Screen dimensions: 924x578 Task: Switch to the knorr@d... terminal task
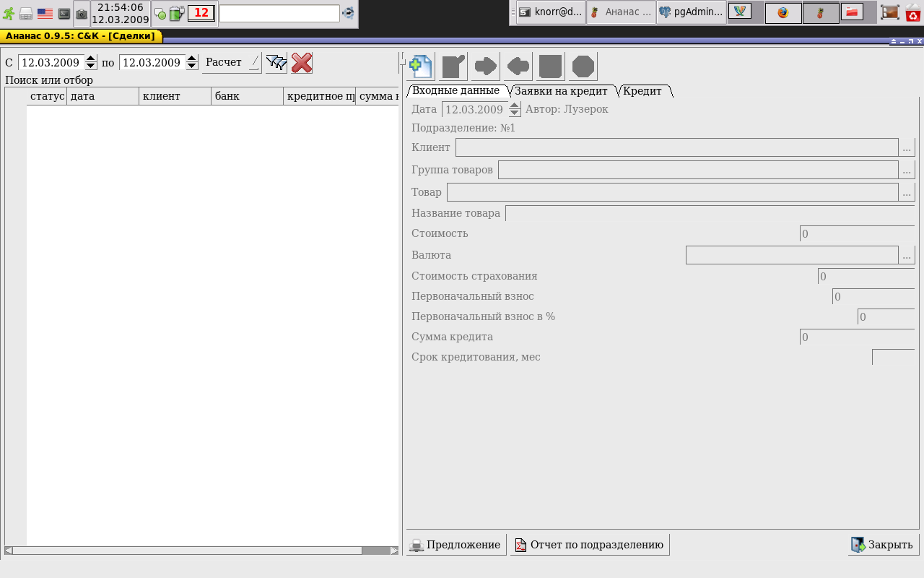pyautogui.click(x=551, y=12)
